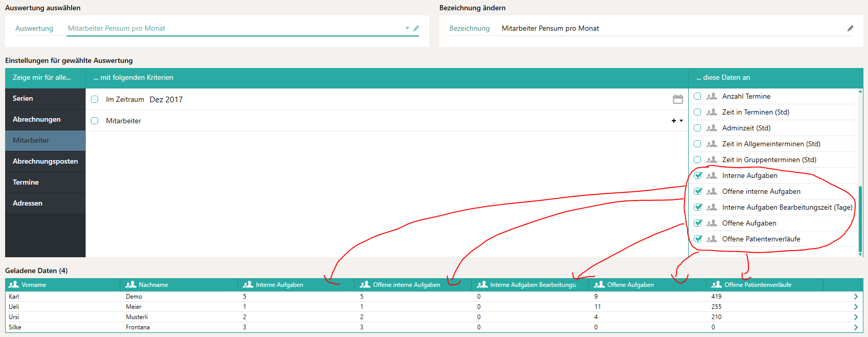Click people icon beside Zeit in Allgemeinterminen (Std)
The height and width of the screenshot is (337, 868).
[x=712, y=144]
